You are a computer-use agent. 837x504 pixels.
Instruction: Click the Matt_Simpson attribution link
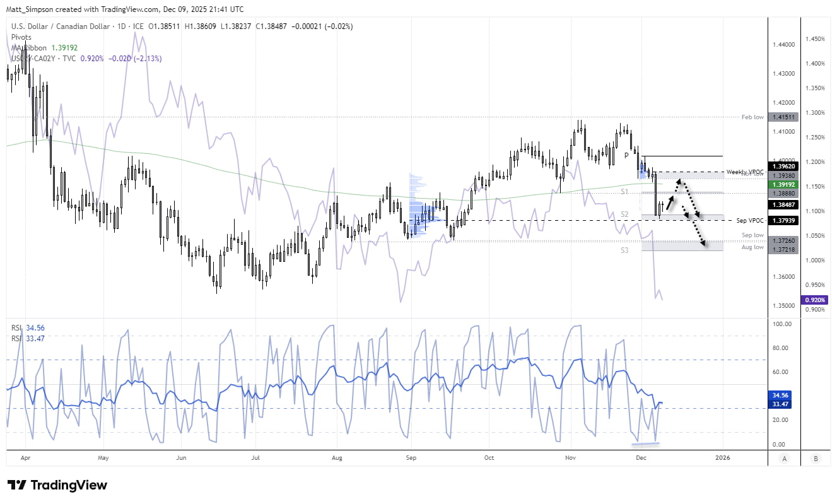(x=30, y=9)
